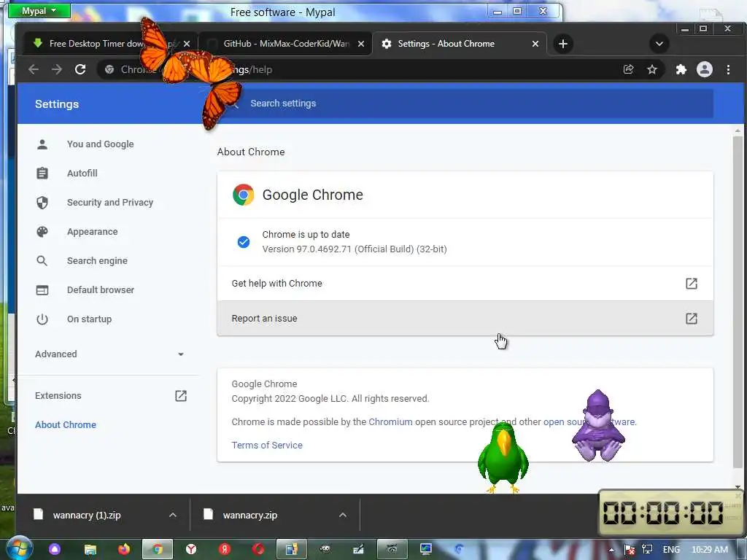Open Extensions from the settings sidebar
747x560 pixels.
click(x=111, y=396)
